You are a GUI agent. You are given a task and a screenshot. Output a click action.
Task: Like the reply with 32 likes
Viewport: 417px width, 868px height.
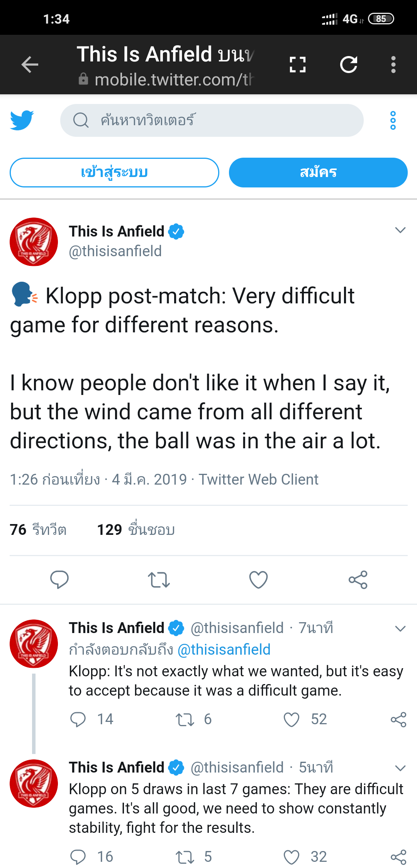[x=292, y=857]
